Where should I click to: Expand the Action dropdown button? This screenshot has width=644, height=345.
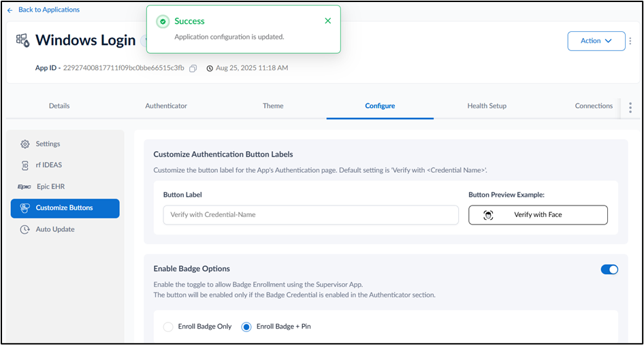[596, 41]
